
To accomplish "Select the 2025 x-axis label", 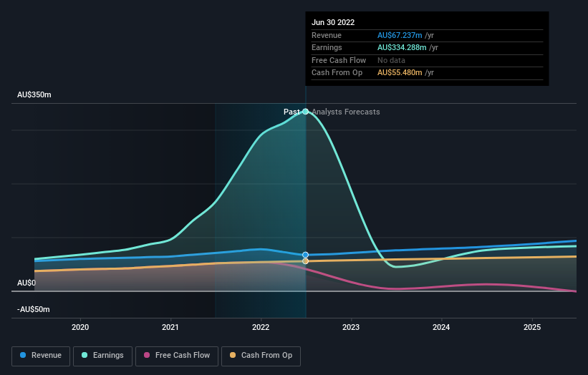I will pos(532,327).
